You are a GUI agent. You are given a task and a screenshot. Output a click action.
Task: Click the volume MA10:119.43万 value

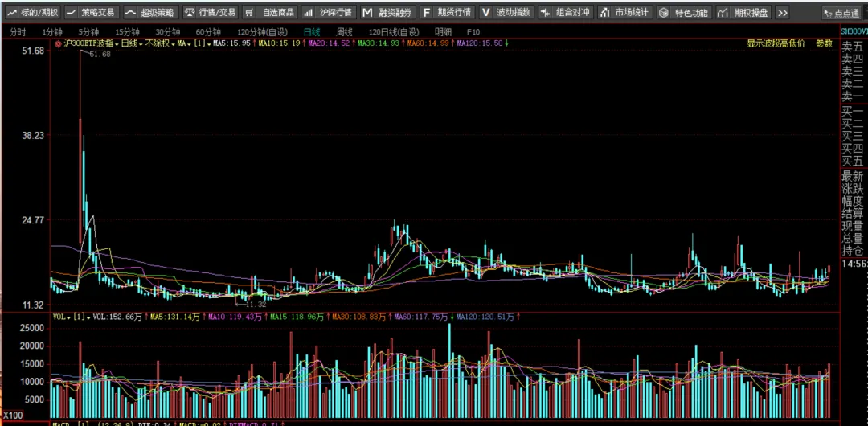[x=234, y=317]
